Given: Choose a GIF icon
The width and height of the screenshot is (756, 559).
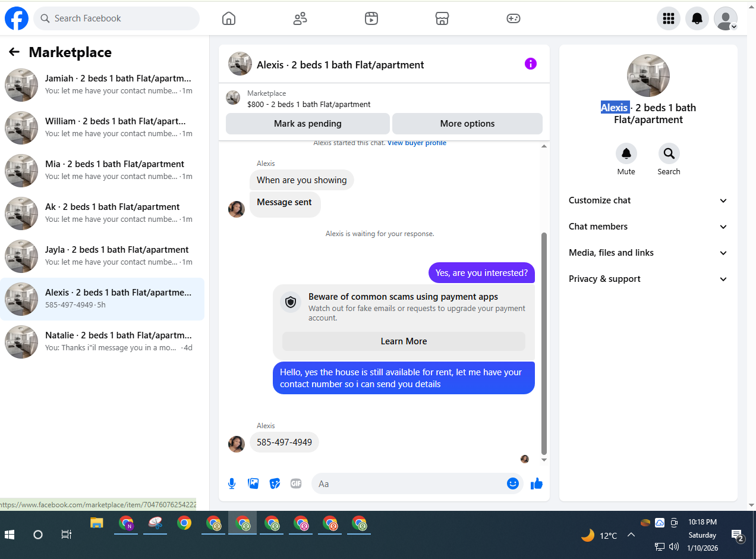Looking at the screenshot, I should tap(296, 483).
